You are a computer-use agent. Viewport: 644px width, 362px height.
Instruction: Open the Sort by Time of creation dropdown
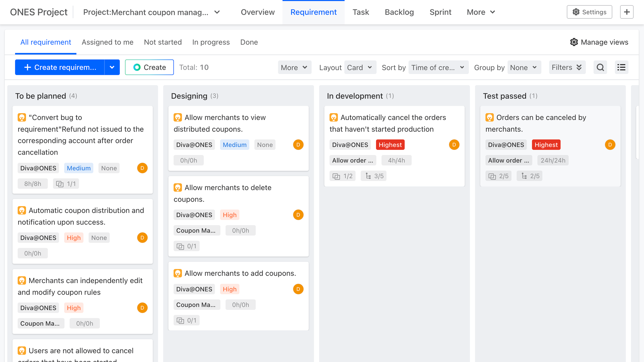point(438,67)
